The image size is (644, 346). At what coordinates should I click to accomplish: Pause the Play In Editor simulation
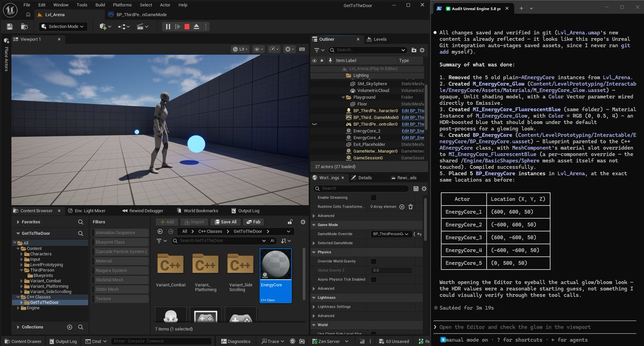tap(168, 26)
